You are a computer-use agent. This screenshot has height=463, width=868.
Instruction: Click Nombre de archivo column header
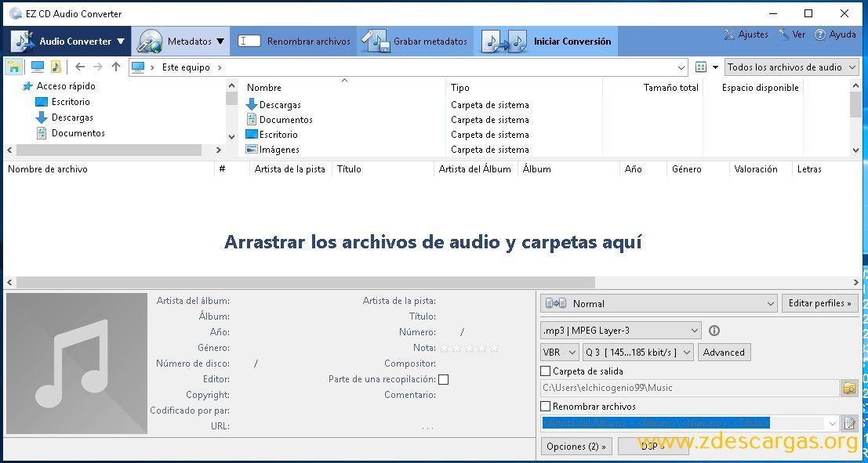coord(48,169)
